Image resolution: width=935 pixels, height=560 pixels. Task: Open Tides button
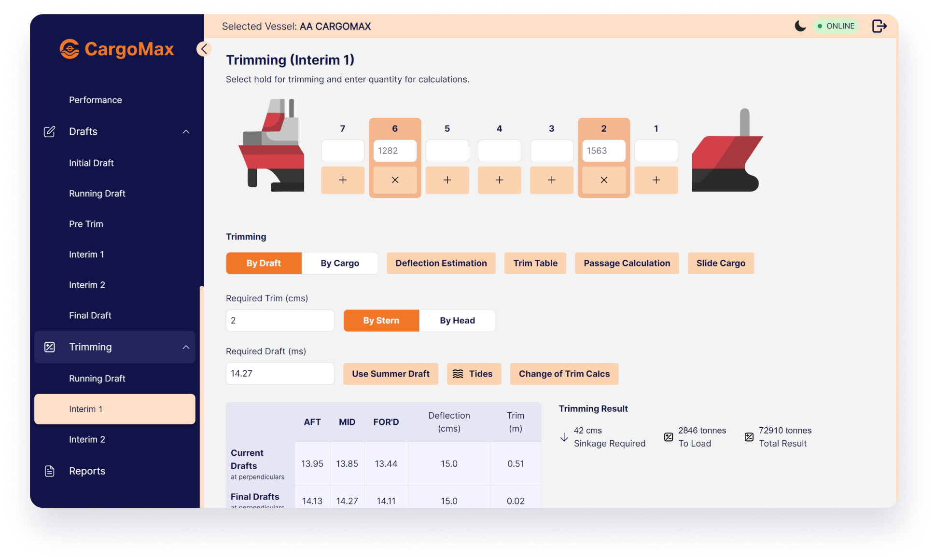pyautogui.click(x=474, y=374)
